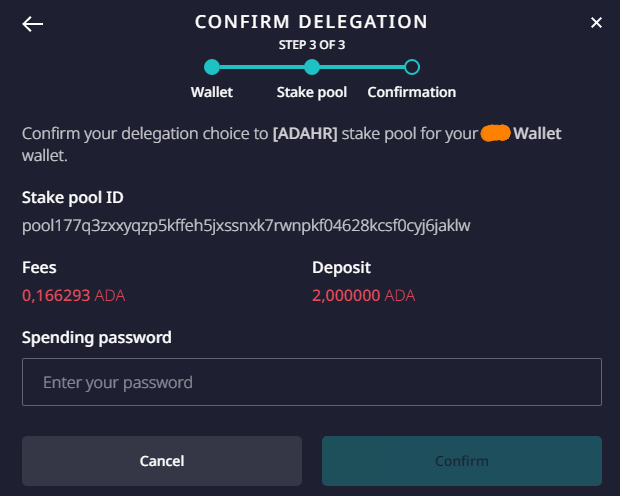Click the fees amount 0,166293 ADA
Screen dimensions: 620x496
tap(73, 296)
